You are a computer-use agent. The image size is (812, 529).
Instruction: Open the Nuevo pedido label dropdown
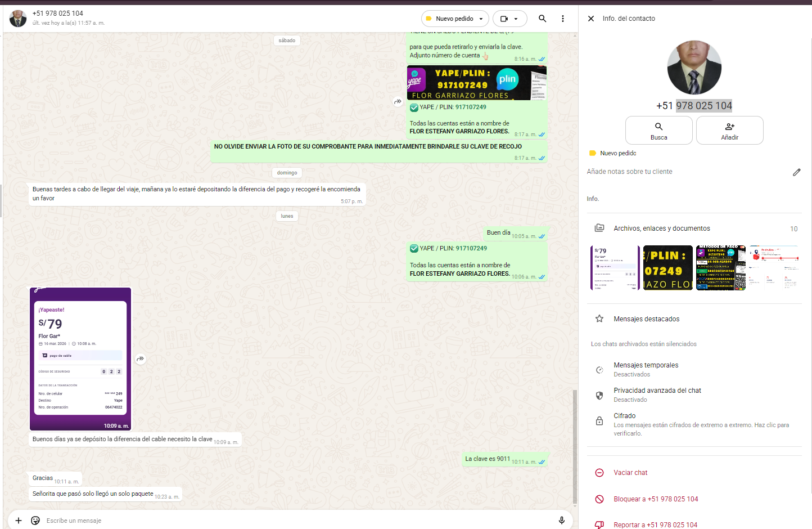point(455,19)
